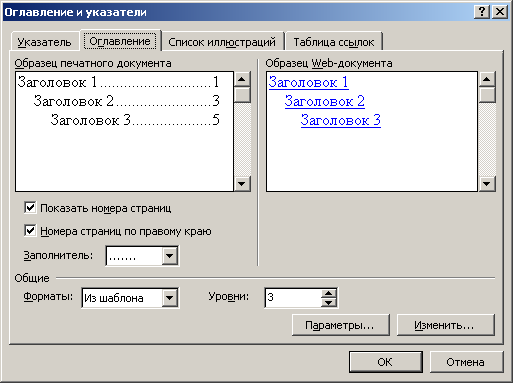Switch to the Список иллюстраций tab
The image size is (513, 383).
click(x=222, y=42)
